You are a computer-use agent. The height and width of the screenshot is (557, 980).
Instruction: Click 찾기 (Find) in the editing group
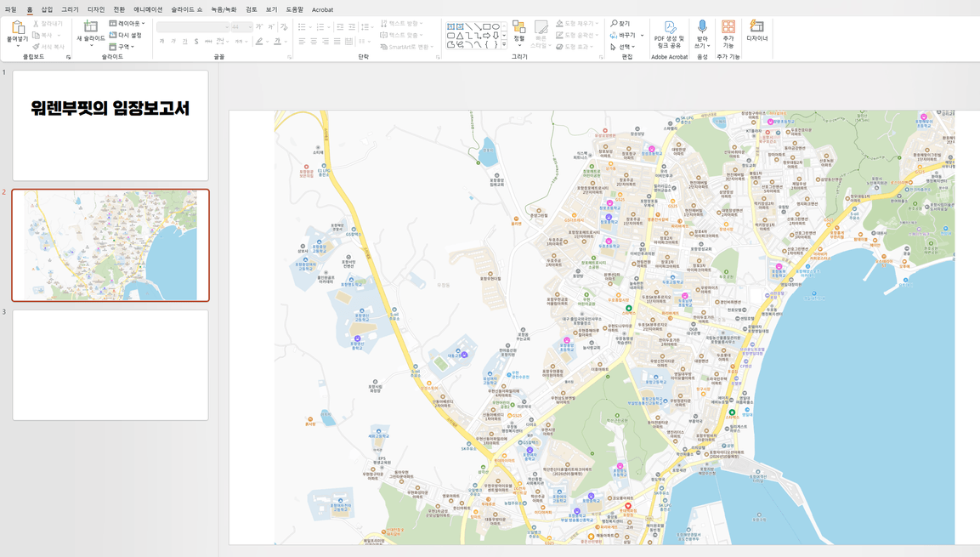620,24
